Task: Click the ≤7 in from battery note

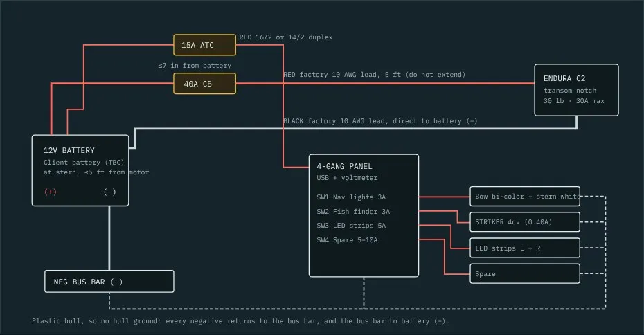Action: click(195, 65)
